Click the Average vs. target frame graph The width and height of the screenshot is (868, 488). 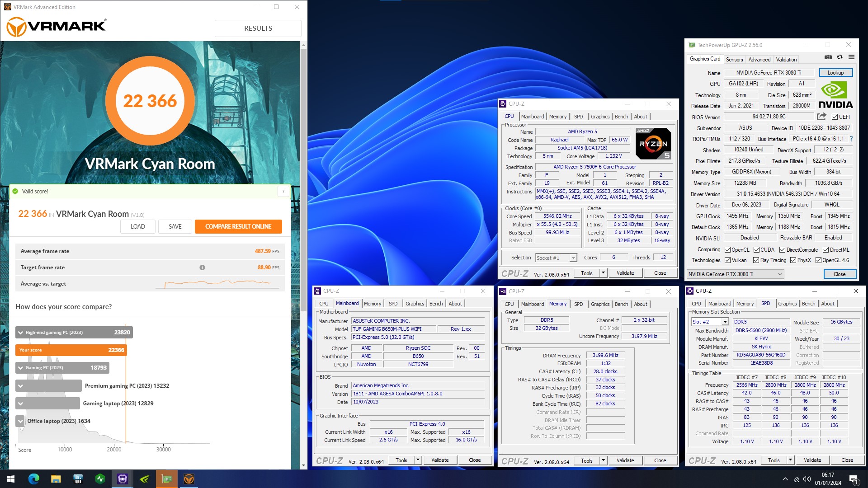pyautogui.click(x=217, y=284)
